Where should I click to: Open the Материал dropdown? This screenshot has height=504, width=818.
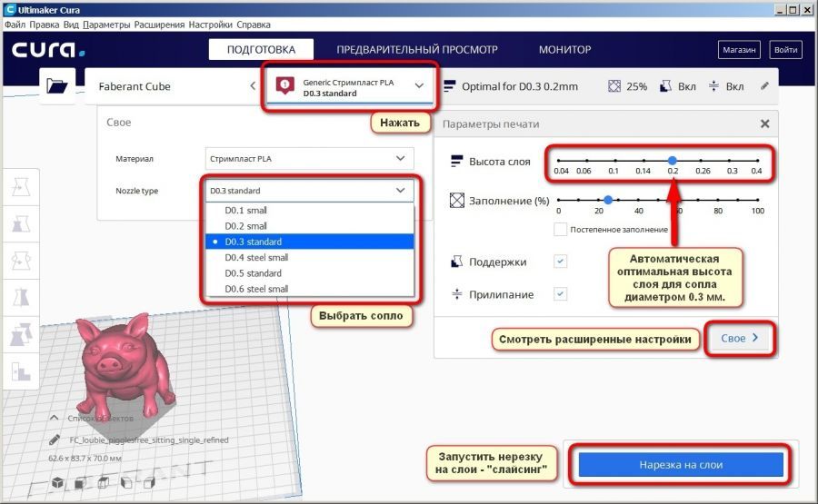[309, 158]
